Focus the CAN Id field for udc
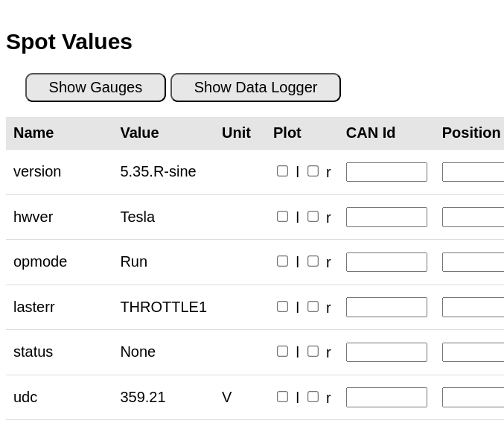 [x=386, y=398]
